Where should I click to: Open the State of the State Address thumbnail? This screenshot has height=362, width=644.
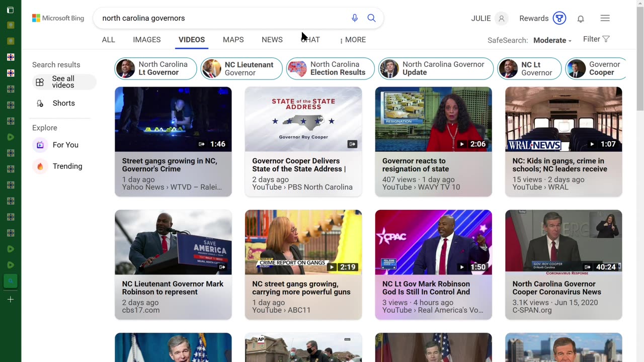tap(303, 119)
